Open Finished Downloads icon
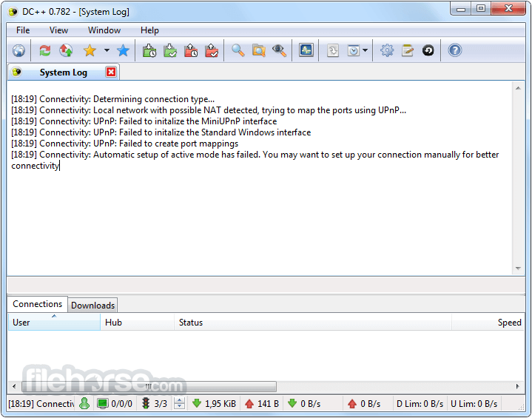 (170, 51)
